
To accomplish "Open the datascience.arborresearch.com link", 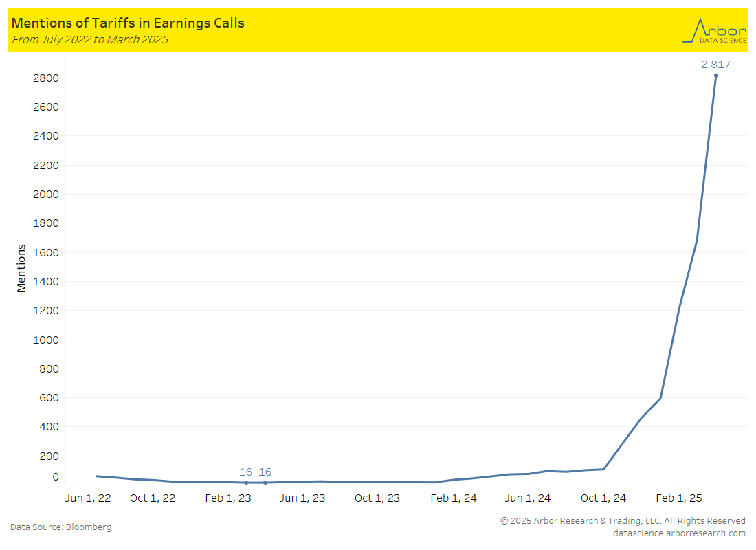I will [x=679, y=533].
